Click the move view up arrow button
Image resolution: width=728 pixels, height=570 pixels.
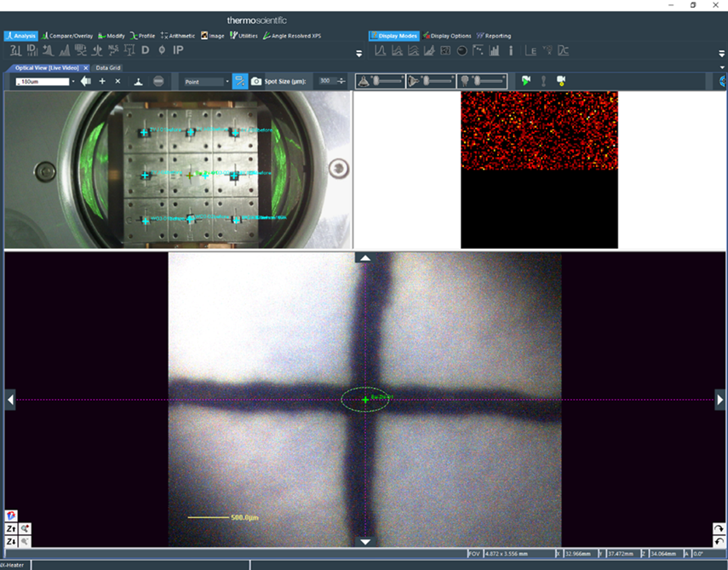point(365,257)
